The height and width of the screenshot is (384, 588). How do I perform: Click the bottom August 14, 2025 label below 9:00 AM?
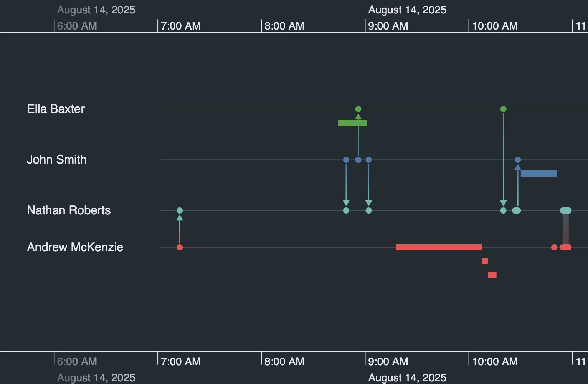(407, 377)
